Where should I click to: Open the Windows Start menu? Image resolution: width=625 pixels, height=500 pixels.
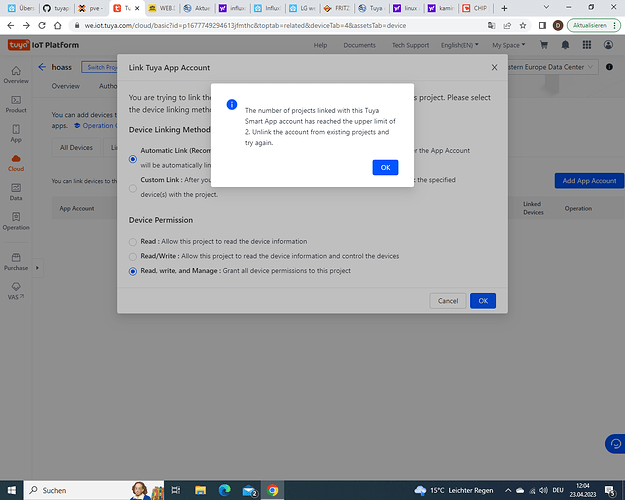click(12, 490)
